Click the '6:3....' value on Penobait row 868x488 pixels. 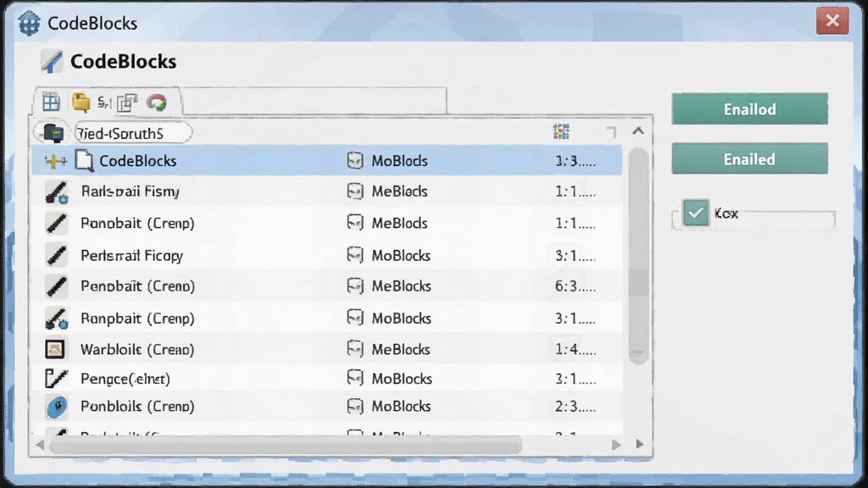pos(576,286)
